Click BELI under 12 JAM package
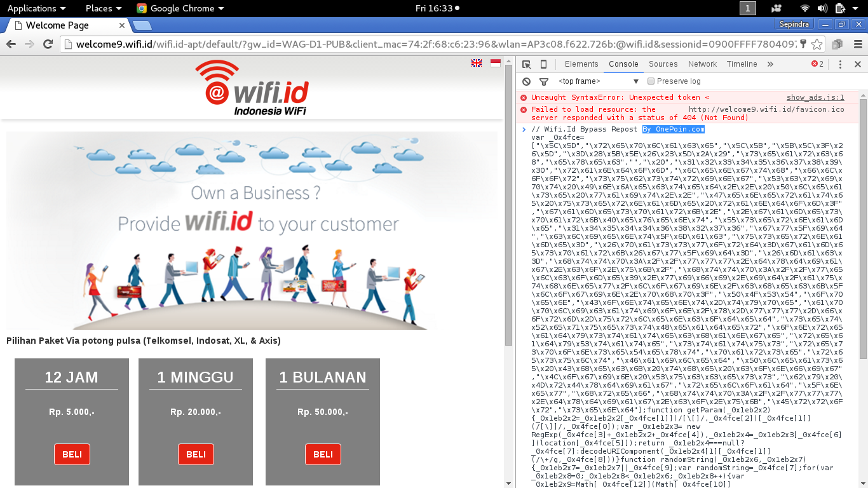The image size is (868, 488). click(72, 454)
